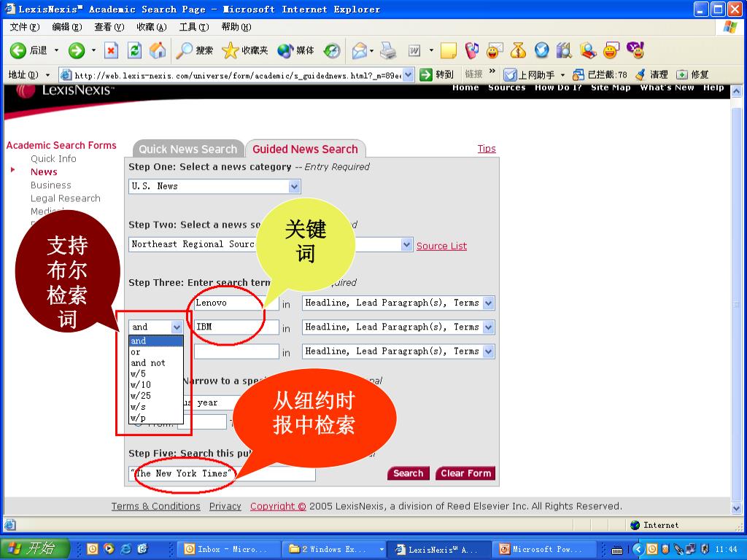Open History clock icon in toolbar
Image resolution: width=747 pixels, height=560 pixels.
click(332, 50)
